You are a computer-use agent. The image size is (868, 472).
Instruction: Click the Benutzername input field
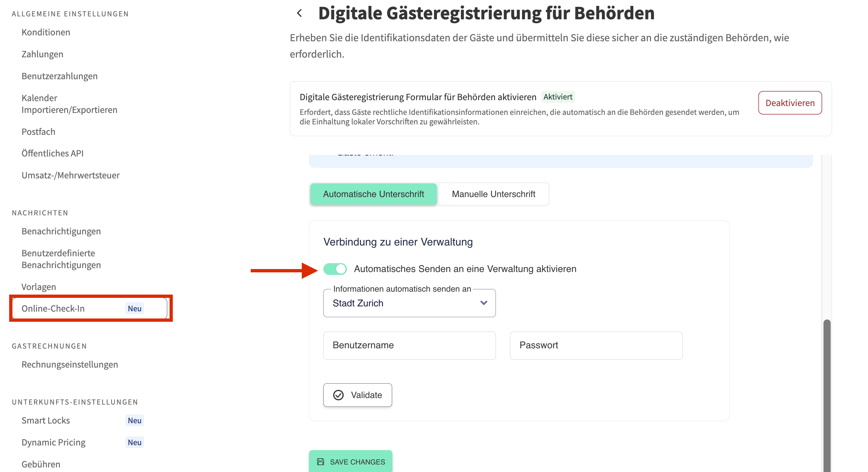click(409, 345)
